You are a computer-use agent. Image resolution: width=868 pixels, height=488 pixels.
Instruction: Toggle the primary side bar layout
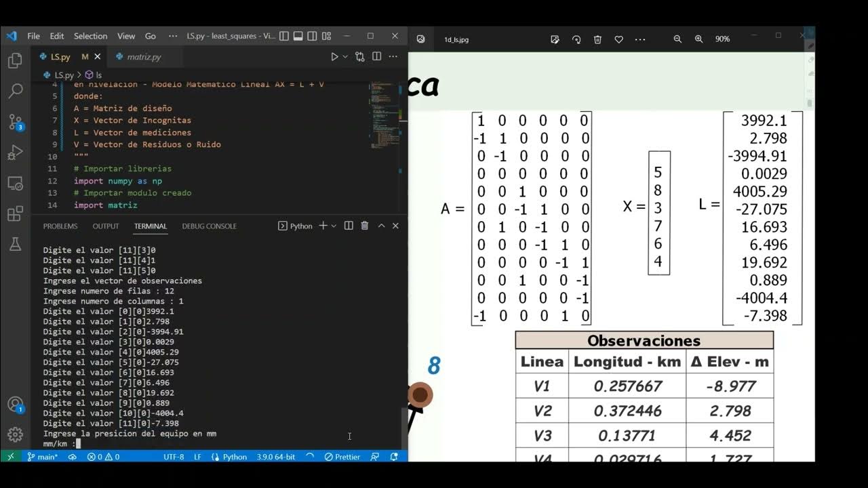[x=284, y=36]
